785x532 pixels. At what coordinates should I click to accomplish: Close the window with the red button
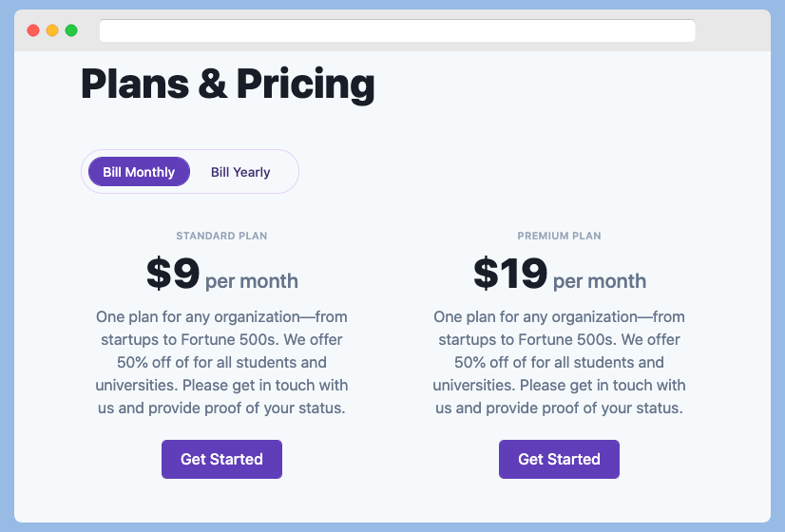[33, 30]
